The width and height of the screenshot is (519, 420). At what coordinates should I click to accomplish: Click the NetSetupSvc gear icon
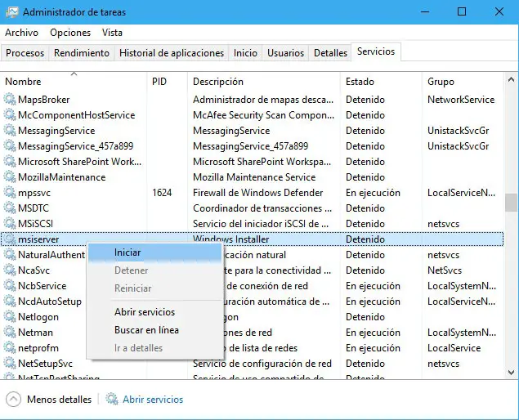(x=10, y=364)
